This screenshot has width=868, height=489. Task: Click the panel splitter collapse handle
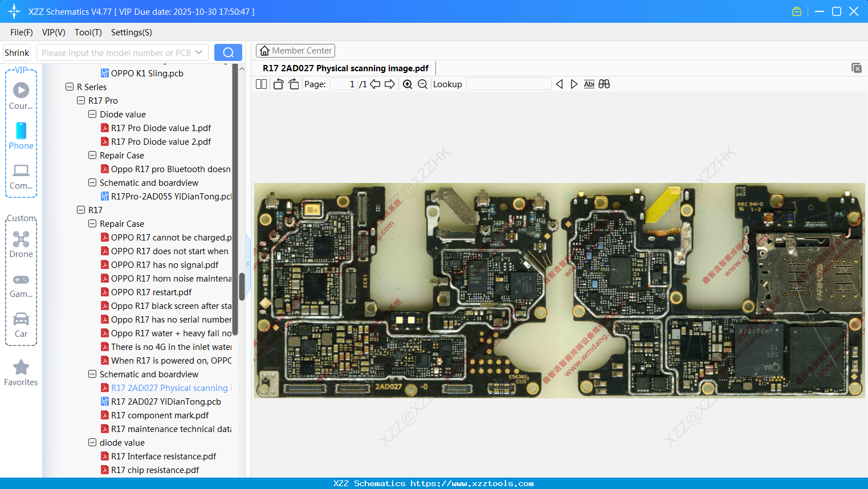[248, 263]
